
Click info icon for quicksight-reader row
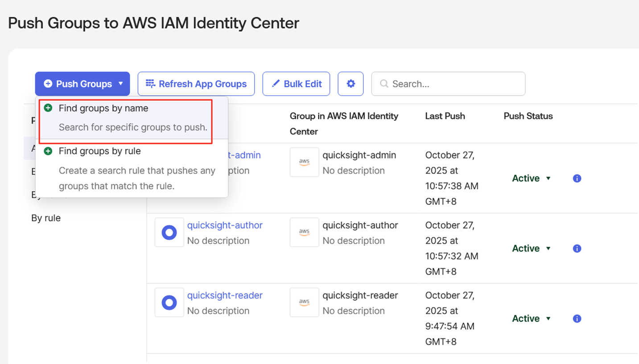click(577, 319)
